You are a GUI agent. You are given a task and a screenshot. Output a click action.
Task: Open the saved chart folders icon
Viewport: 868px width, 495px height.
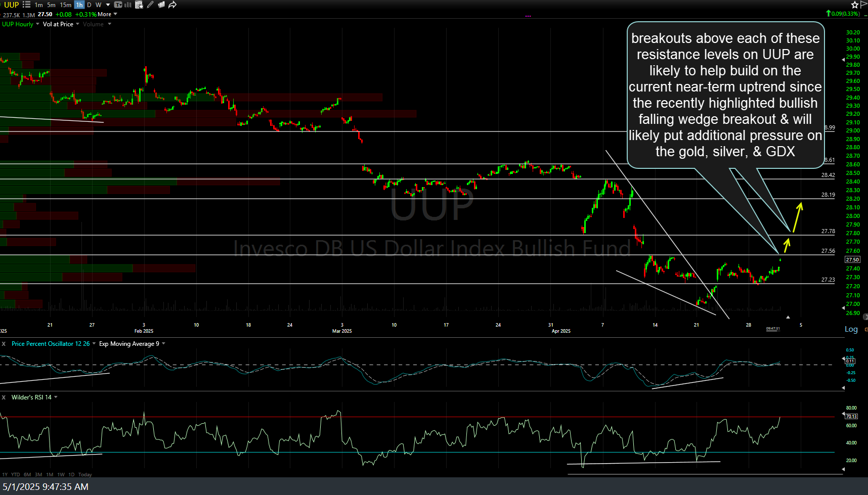[161, 5]
